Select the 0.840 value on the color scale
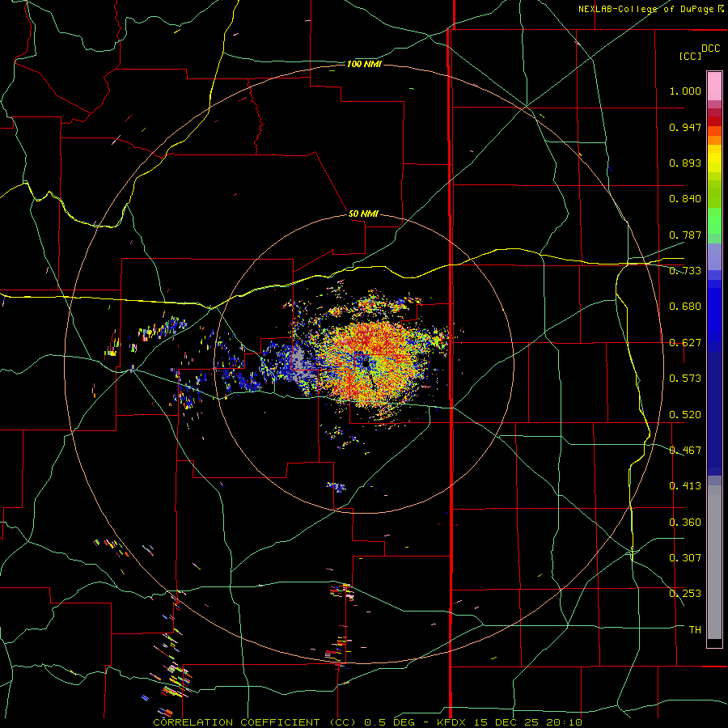 [685, 199]
